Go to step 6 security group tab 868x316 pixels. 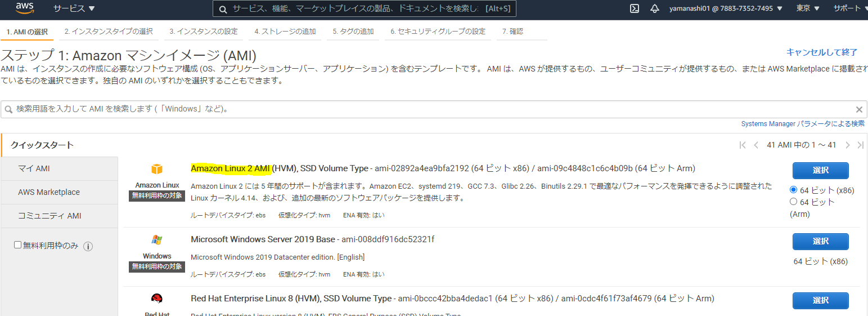pos(438,32)
